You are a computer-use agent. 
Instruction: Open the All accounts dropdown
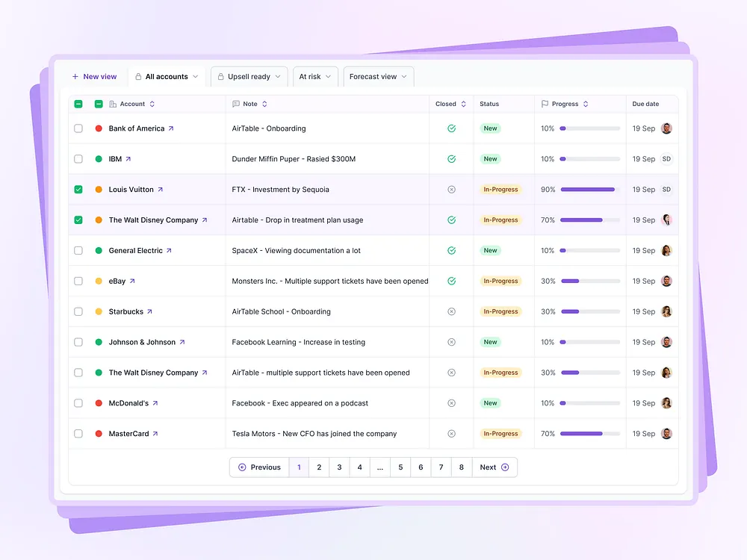point(196,76)
